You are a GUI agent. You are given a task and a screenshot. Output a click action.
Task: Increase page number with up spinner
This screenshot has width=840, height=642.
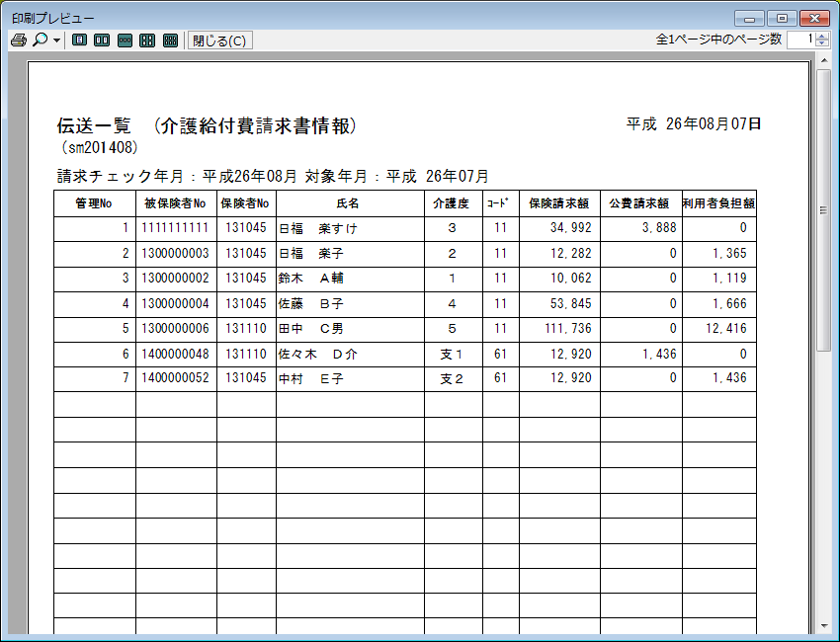point(823,36)
